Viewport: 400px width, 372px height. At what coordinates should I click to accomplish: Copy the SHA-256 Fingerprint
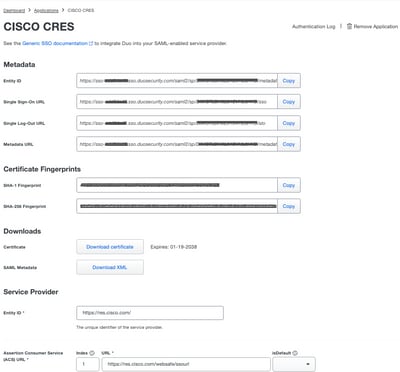point(289,206)
